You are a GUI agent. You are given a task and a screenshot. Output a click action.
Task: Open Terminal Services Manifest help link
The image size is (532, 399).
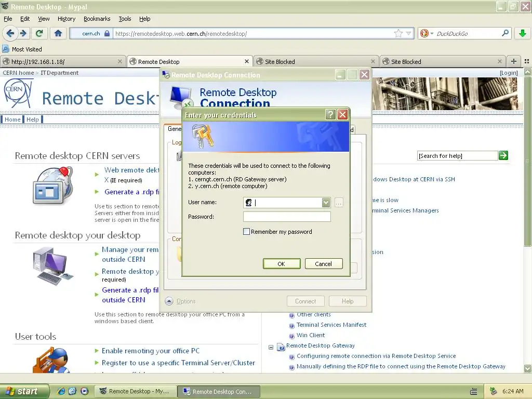331,325
